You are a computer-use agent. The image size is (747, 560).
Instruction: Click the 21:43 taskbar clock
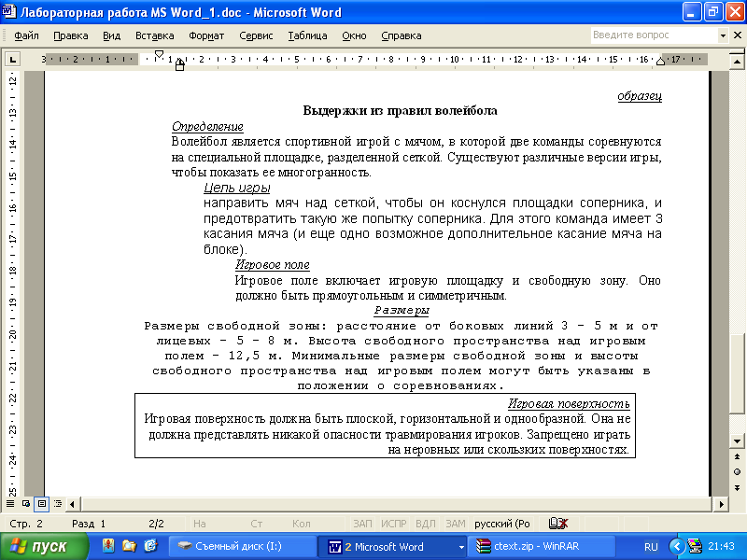tap(721, 546)
